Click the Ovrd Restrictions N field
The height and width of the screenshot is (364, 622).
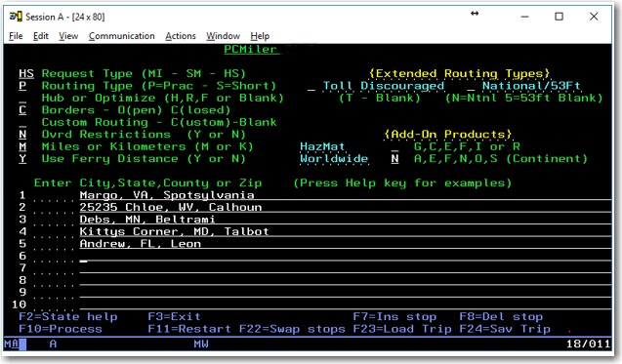22,135
